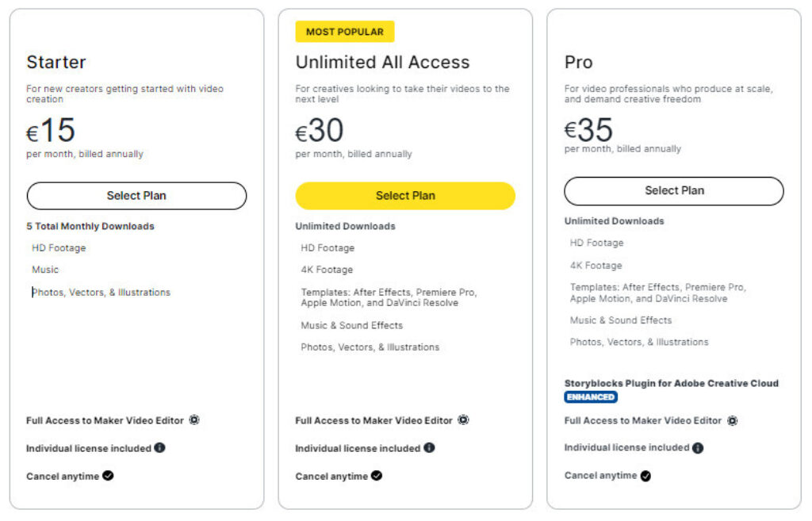Click the MOST POPULAR badge
The height and width of the screenshot is (521, 812).
pos(345,31)
